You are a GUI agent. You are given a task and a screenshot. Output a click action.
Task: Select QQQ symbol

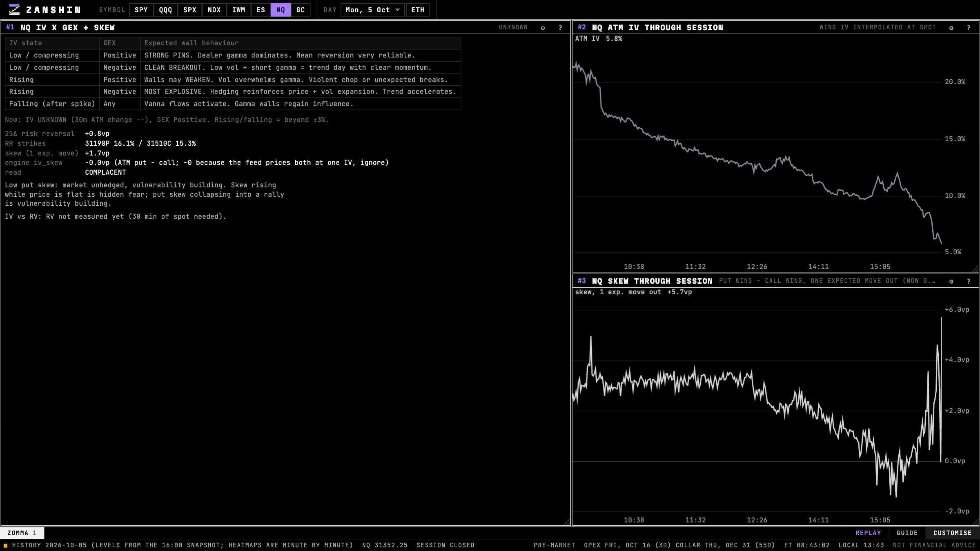[x=165, y=10]
